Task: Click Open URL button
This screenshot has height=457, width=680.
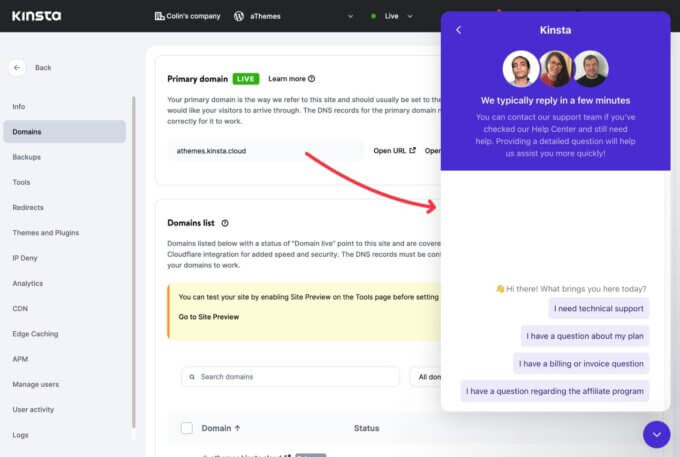Action: (x=394, y=150)
